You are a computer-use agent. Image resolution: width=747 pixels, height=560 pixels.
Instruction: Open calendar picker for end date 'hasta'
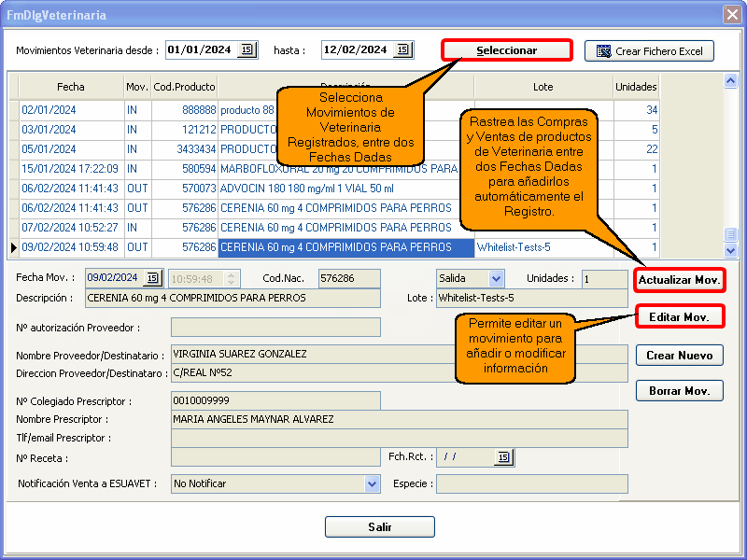coord(402,50)
